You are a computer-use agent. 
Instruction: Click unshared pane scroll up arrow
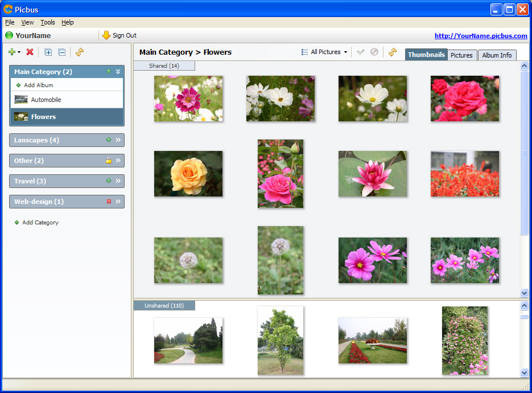click(x=524, y=306)
